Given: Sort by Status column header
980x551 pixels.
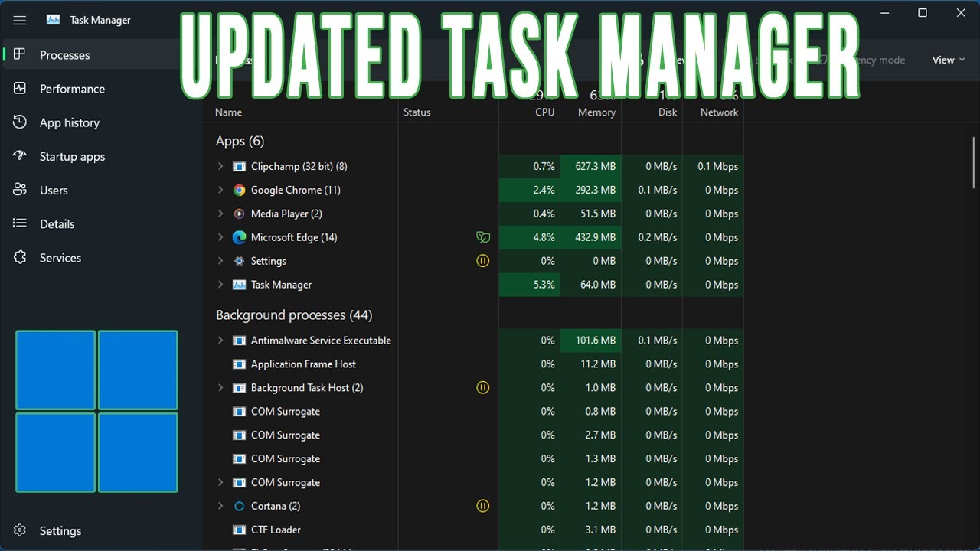Looking at the screenshot, I should click(x=417, y=112).
